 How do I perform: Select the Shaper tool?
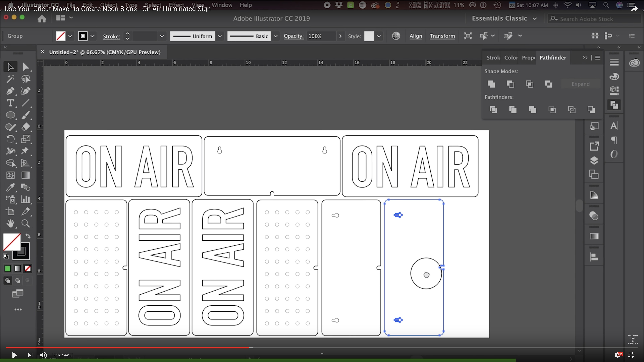pyautogui.click(x=10, y=127)
